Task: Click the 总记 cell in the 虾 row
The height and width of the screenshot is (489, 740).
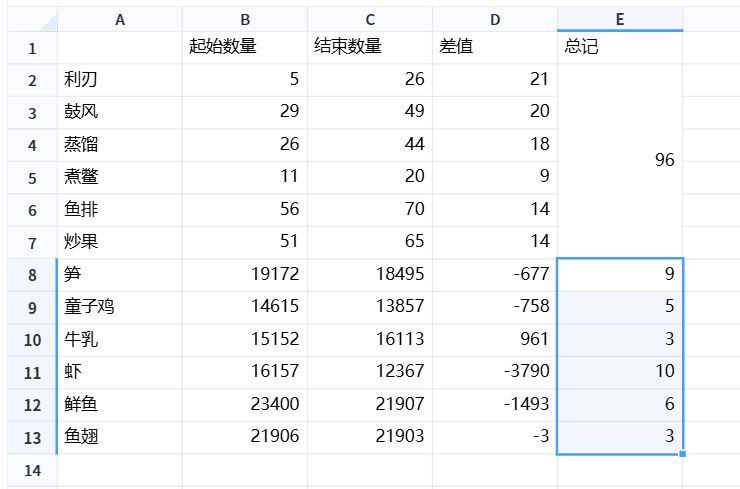Action: pyautogui.click(x=620, y=372)
